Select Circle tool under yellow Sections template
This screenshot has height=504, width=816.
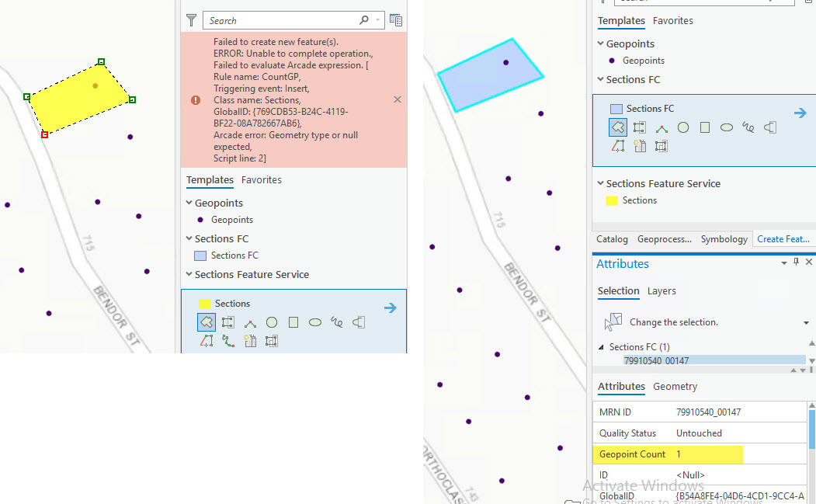[x=272, y=322]
